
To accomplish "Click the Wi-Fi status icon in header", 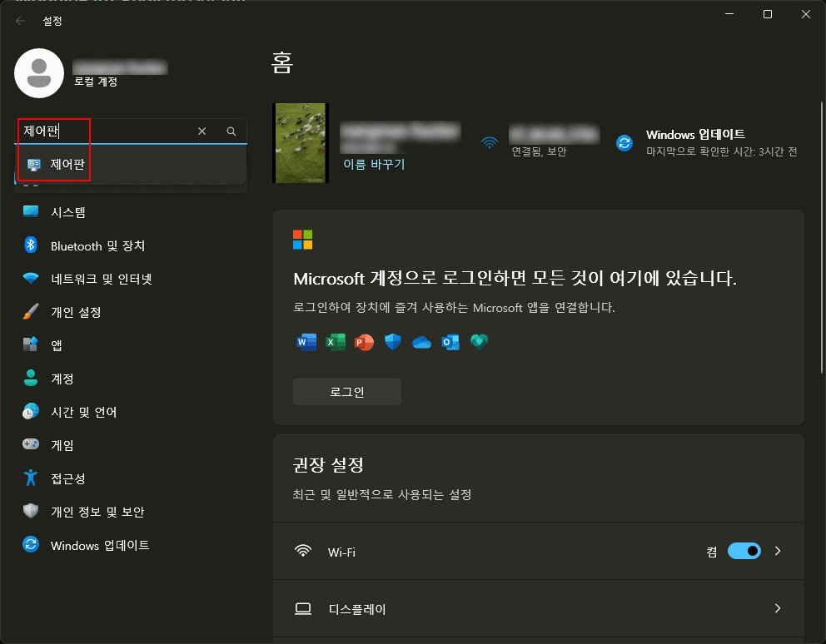I will [490, 143].
